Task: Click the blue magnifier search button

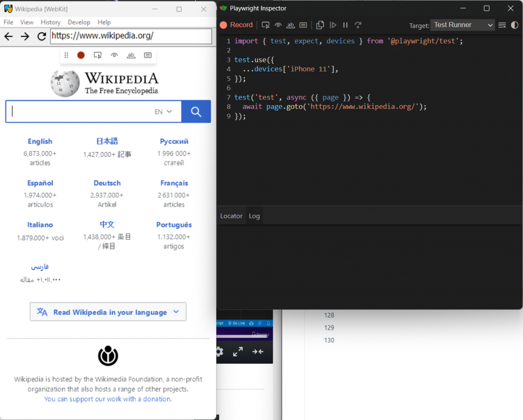Action: [x=196, y=112]
